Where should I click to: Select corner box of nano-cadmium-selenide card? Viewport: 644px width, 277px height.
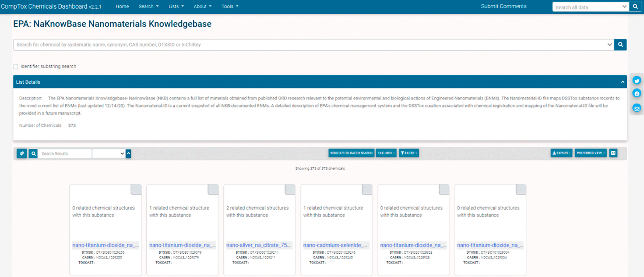[367, 189]
